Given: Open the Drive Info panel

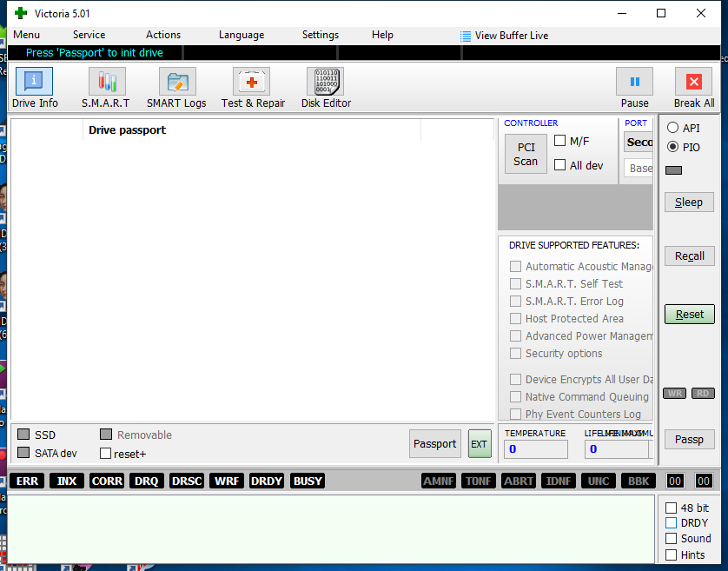Looking at the screenshot, I should click(35, 82).
